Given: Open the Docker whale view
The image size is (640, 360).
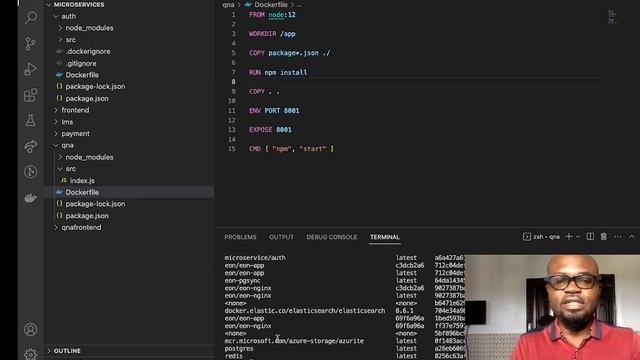Looking at the screenshot, I should (31, 198).
